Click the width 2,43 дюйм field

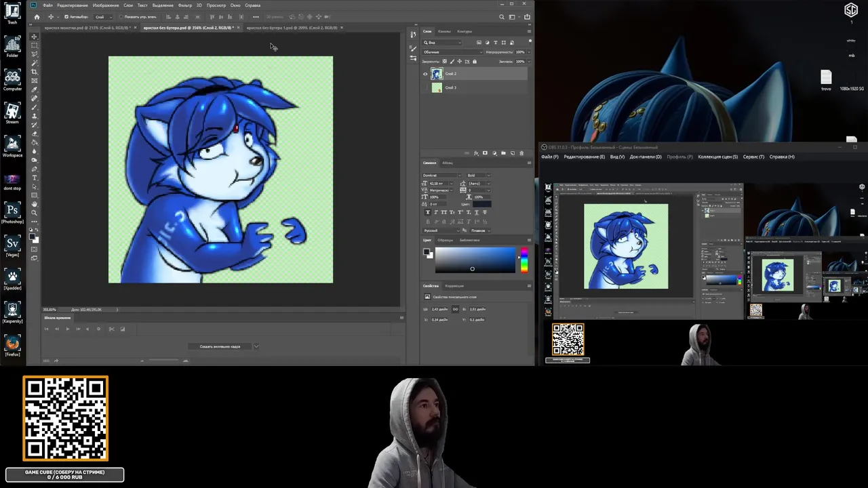click(439, 309)
